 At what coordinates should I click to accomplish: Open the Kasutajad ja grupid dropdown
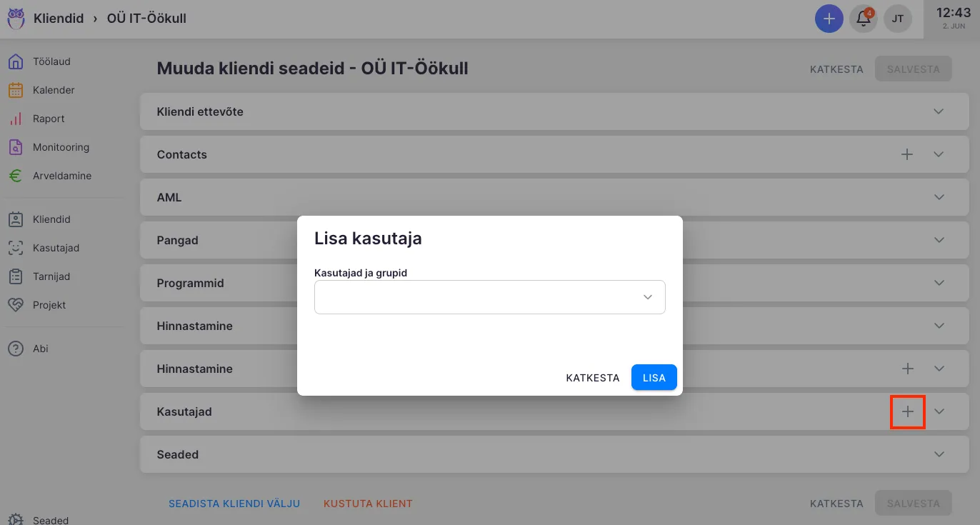(x=489, y=297)
